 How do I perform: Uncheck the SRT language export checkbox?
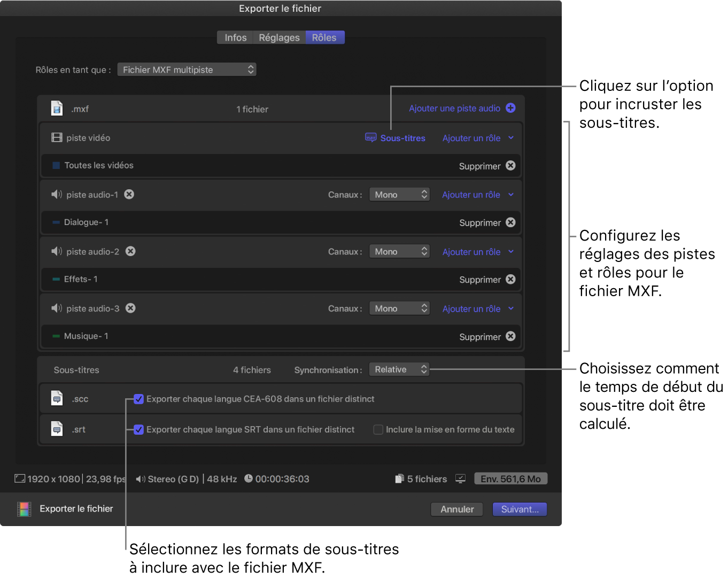138,429
